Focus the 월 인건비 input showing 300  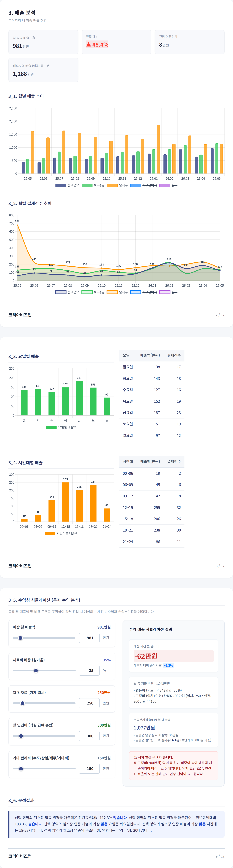pos(89,736)
